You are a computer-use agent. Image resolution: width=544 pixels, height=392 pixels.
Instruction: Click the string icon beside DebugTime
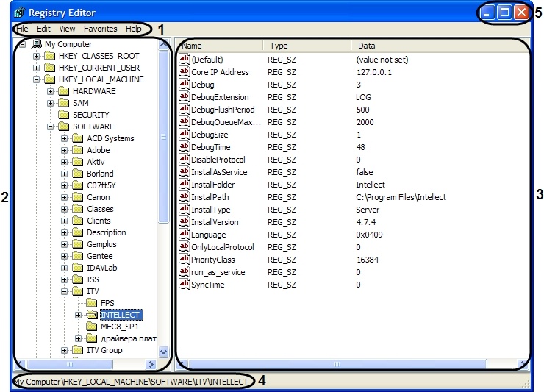[x=185, y=146]
